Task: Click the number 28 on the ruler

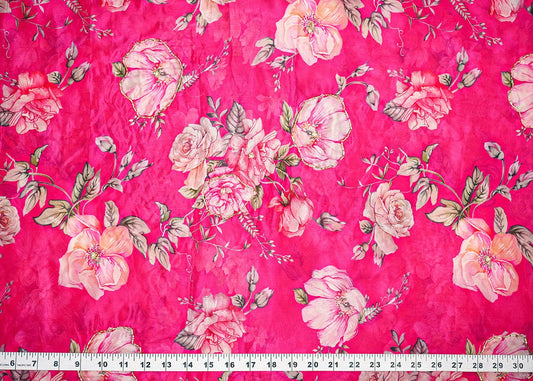Action: point(479,365)
